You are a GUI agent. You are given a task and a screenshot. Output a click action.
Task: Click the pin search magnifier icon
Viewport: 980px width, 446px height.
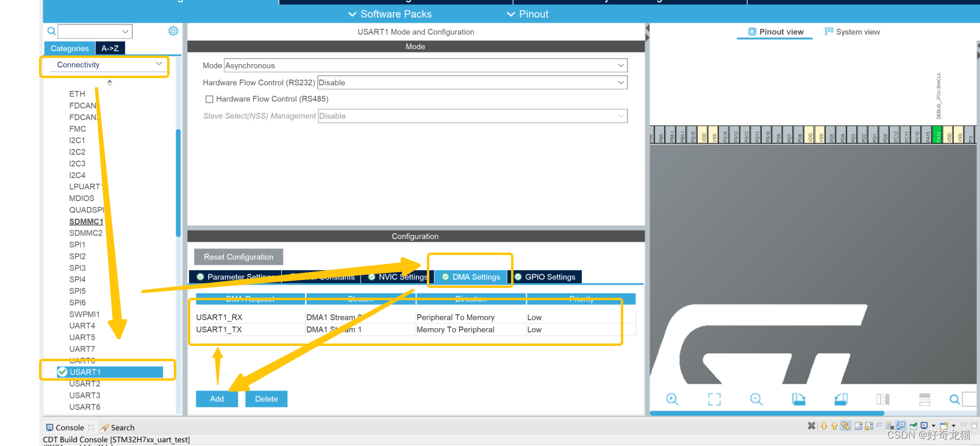[x=954, y=399]
